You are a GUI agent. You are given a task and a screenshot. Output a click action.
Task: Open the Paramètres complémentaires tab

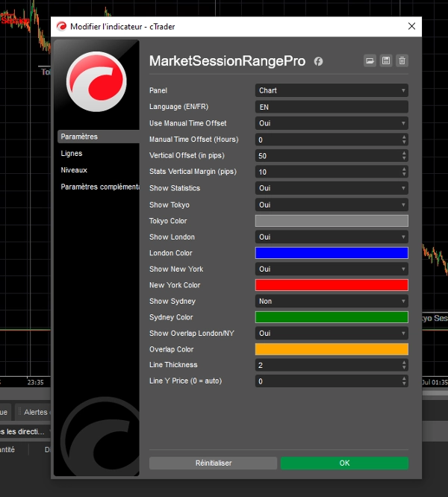pos(99,187)
